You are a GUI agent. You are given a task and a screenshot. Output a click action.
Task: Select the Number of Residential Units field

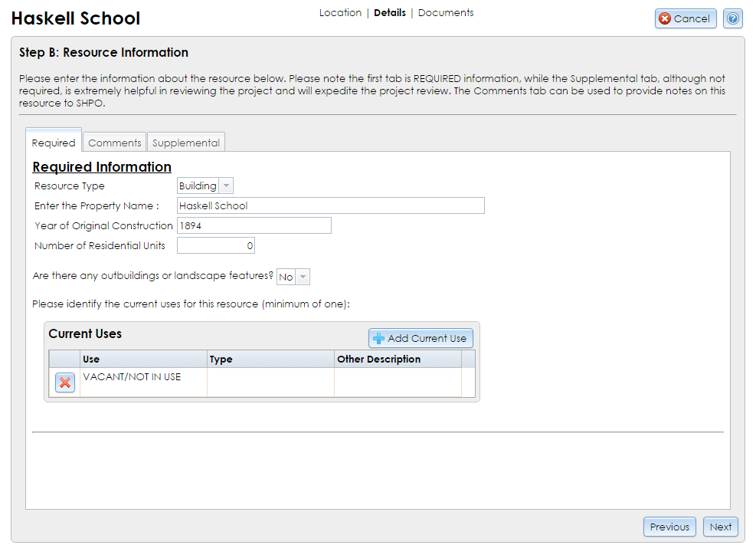[x=215, y=245]
